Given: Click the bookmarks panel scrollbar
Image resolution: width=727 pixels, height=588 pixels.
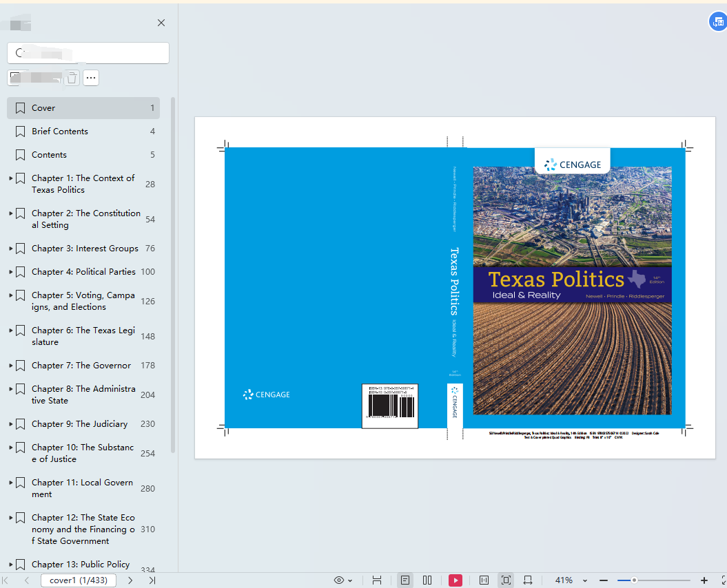Looking at the screenshot, I should (173, 275).
